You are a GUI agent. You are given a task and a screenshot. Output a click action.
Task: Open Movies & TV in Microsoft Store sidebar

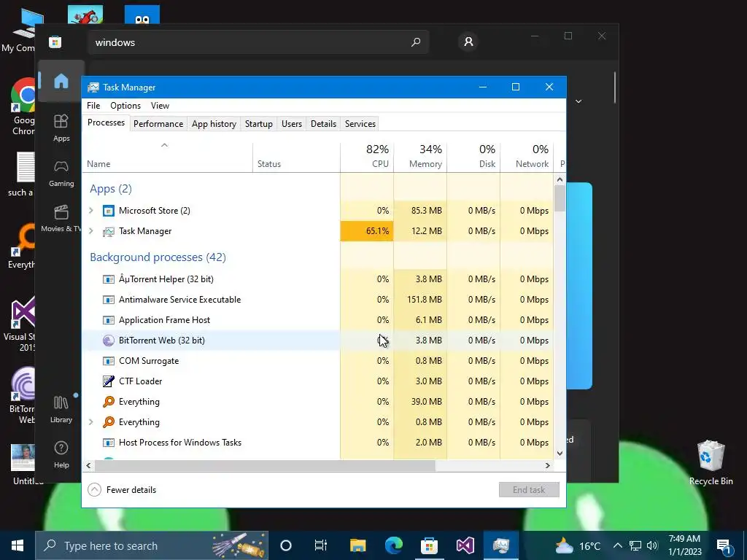[x=61, y=218]
